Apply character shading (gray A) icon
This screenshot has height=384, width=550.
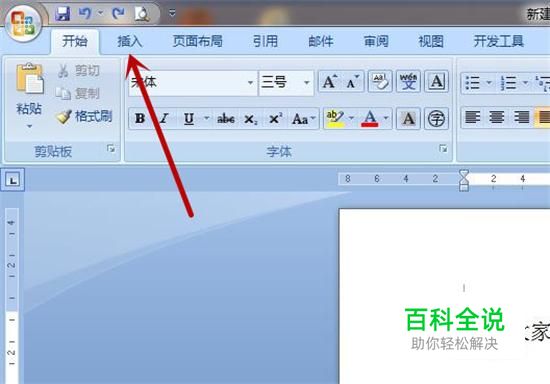[408, 119]
